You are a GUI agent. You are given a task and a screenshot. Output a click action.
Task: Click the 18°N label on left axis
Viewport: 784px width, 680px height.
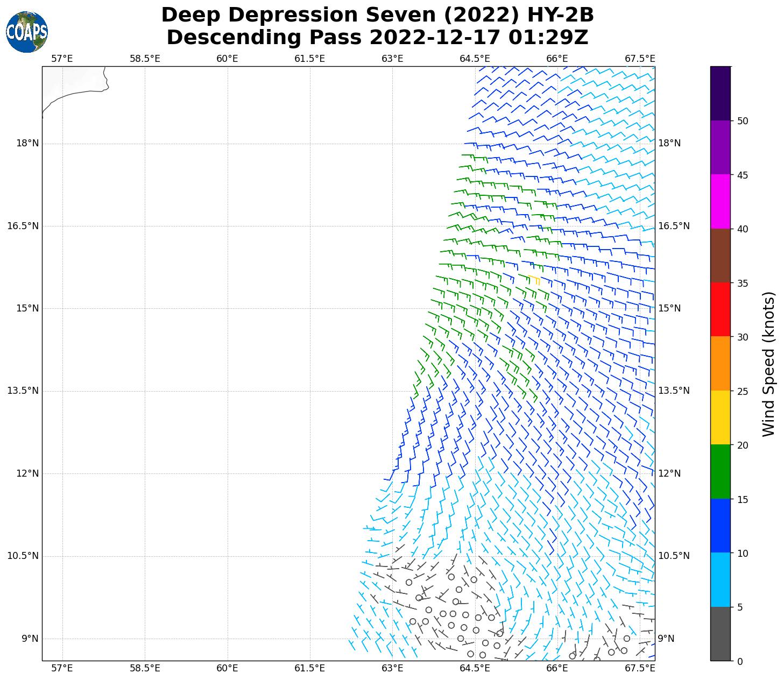28,143
